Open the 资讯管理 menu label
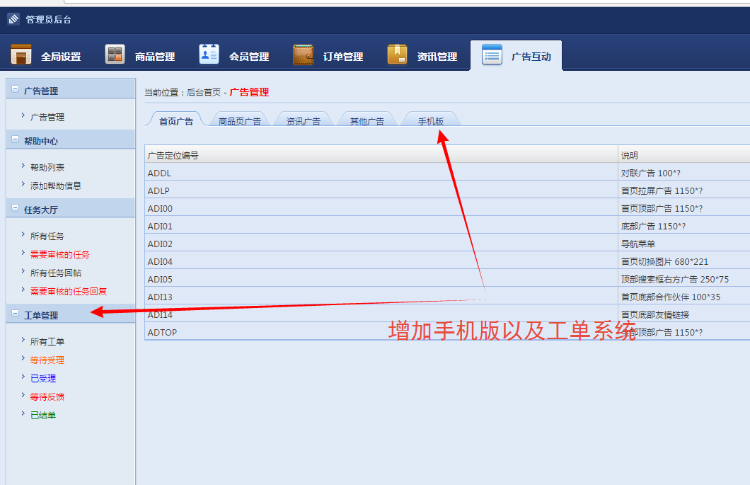 point(437,56)
